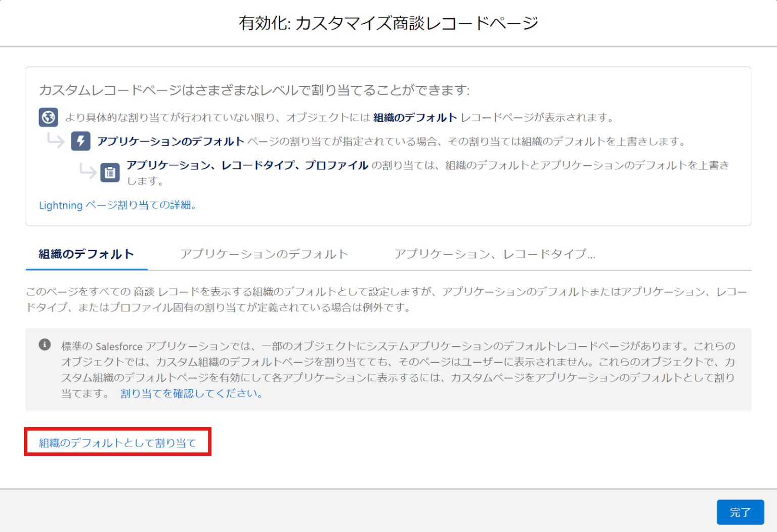The height and width of the screenshot is (532, 777).
Task: Click the 完了 button
Action: [740, 512]
